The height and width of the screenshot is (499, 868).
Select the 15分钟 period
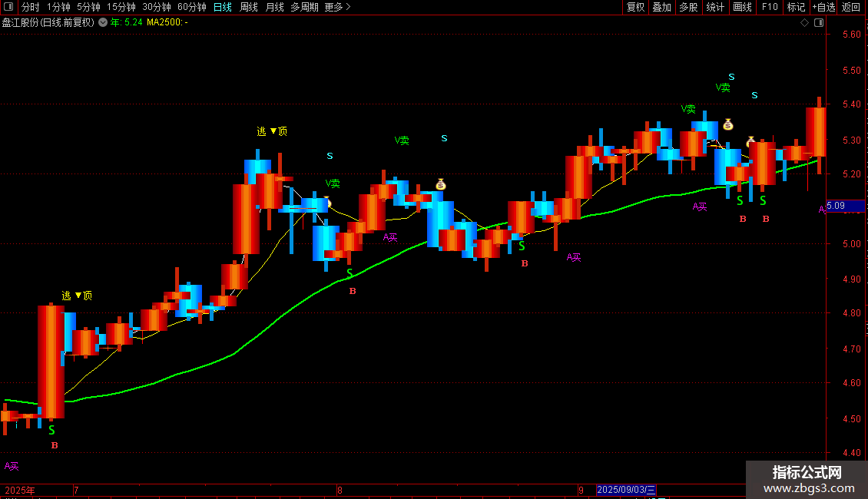click(x=121, y=7)
